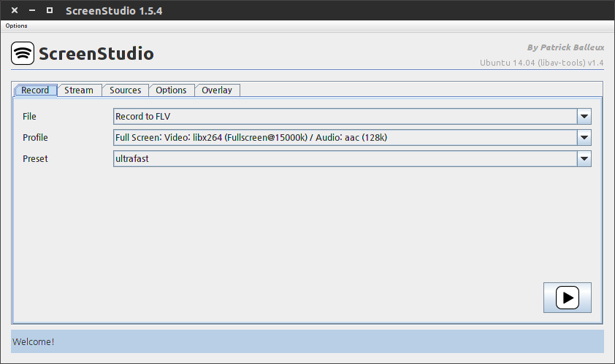Open the Options menu in menu bar

click(x=17, y=26)
